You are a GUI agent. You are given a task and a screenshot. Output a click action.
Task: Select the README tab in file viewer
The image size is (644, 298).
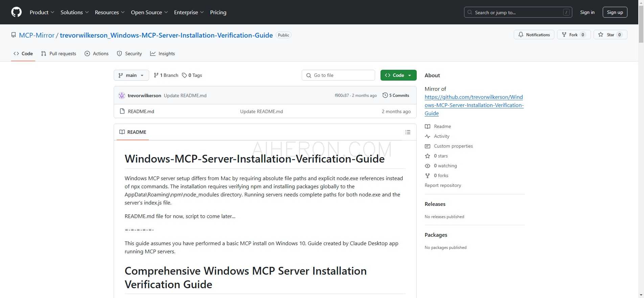[133, 132]
